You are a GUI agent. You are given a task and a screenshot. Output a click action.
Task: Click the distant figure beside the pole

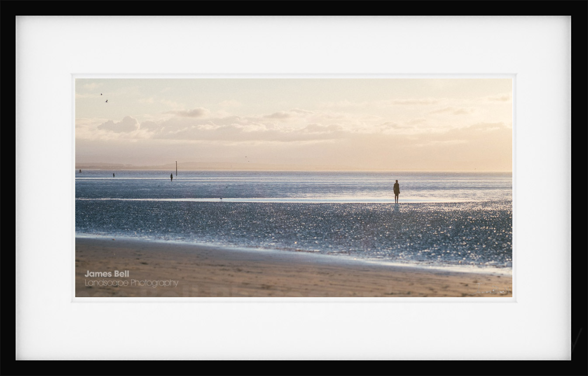[x=171, y=177]
